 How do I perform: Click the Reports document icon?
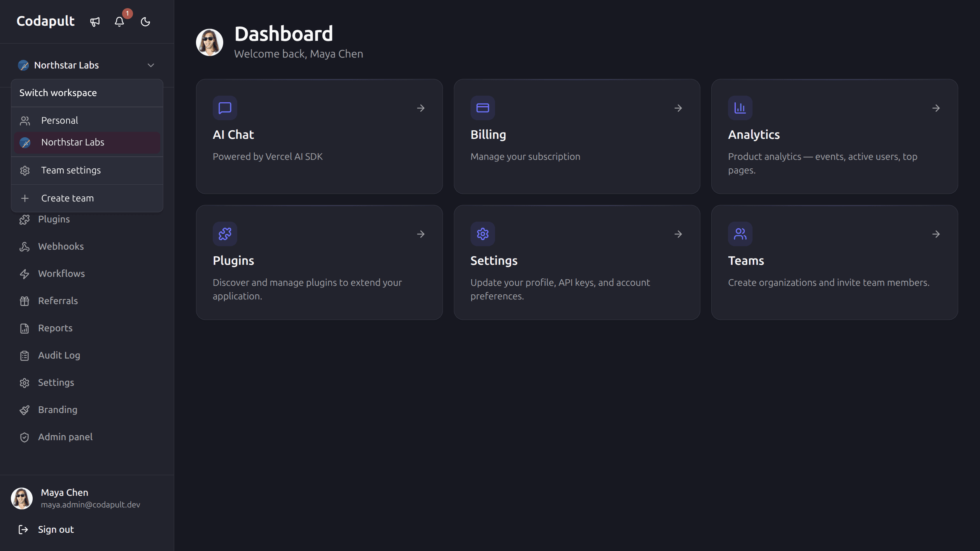(x=24, y=329)
